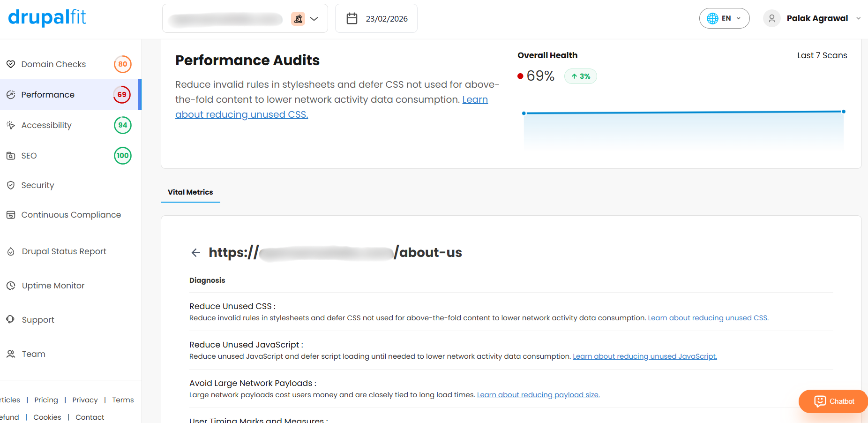Screen dimensions: 868x423
Task: Click the user profile avatar icon
Action: point(772,18)
